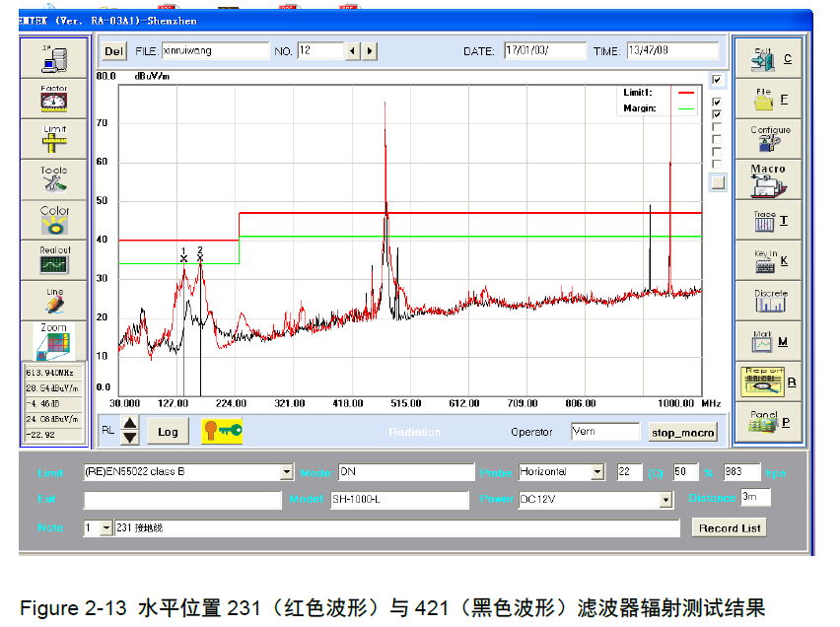Open the Readout panel icon
Image resolution: width=840 pixels, height=627 pixels.
click(x=53, y=259)
